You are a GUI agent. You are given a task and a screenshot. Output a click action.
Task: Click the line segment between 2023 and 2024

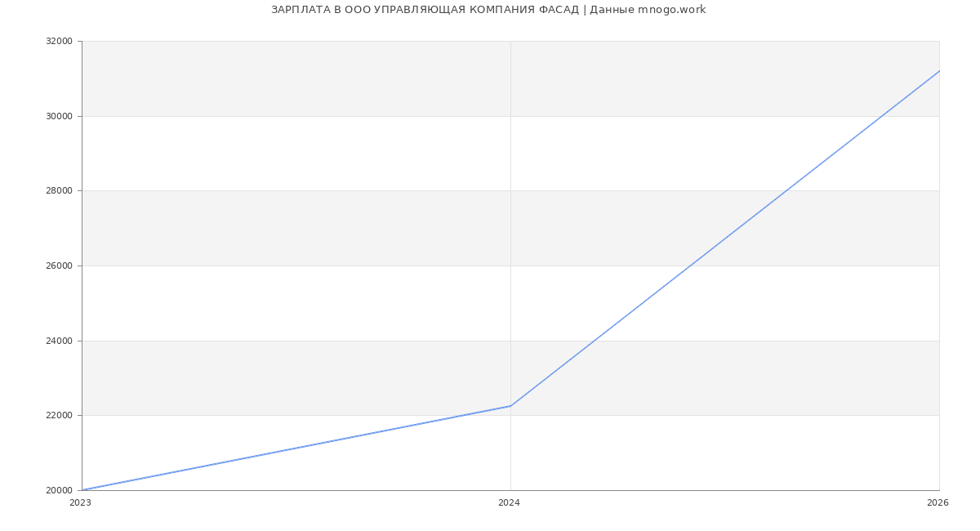click(x=296, y=448)
